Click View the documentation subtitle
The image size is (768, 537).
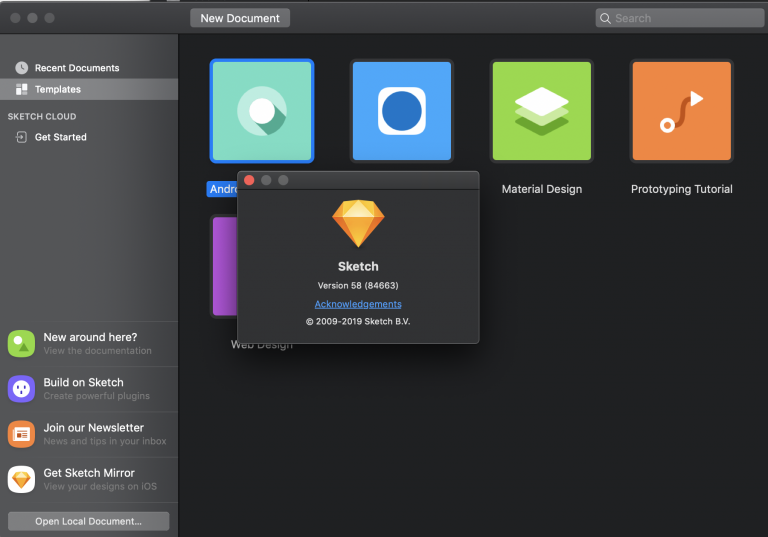point(97,351)
